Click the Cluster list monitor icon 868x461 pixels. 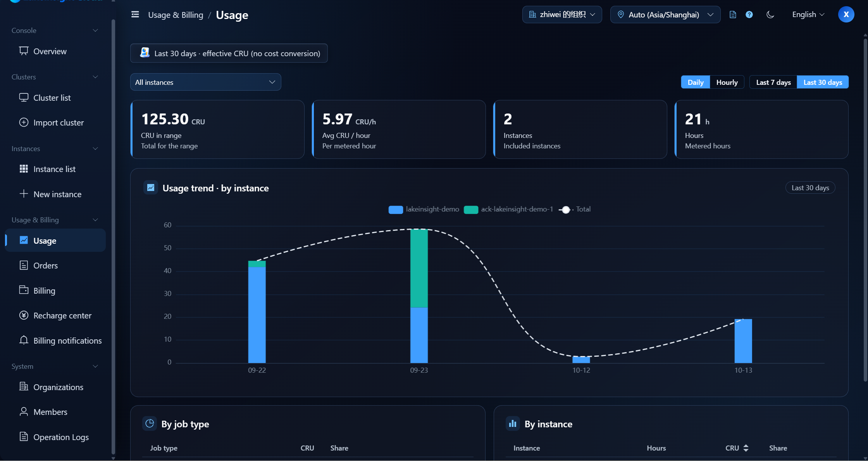[24, 98]
